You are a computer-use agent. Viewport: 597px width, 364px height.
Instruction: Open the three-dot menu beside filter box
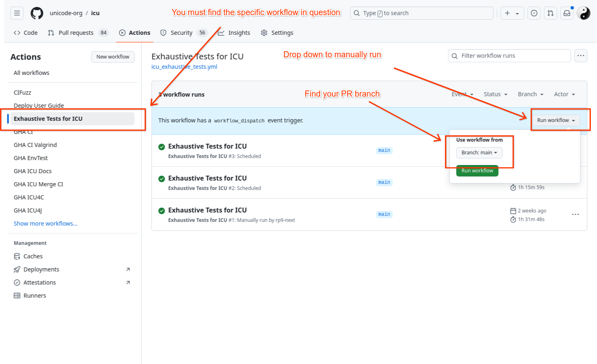point(581,56)
